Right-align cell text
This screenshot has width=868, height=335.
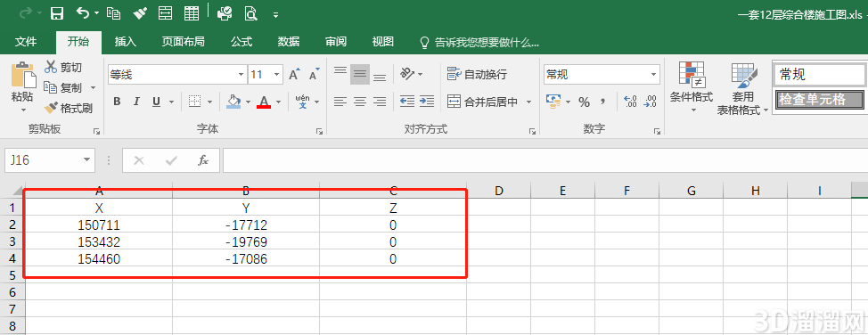380,102
